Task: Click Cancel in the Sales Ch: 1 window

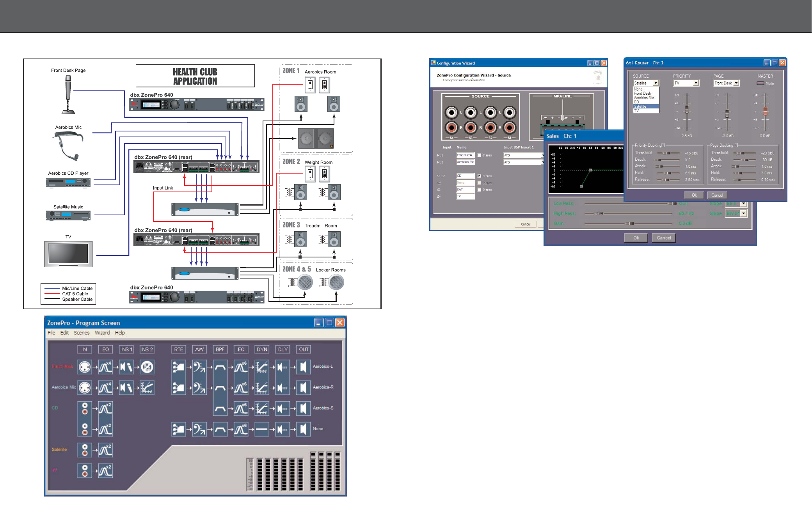Action: point(664,238)
